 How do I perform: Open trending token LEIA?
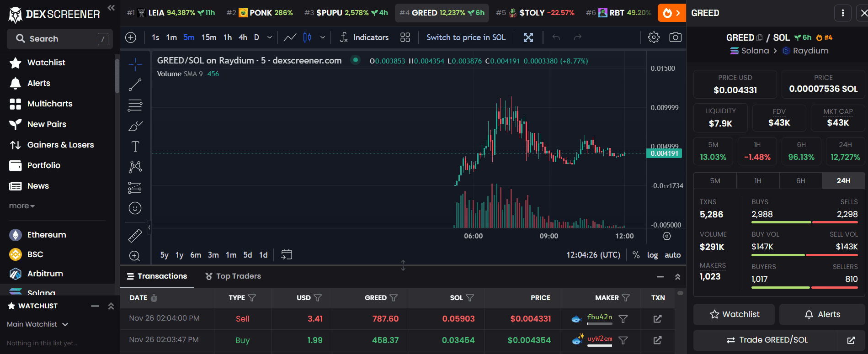point(171,13)
